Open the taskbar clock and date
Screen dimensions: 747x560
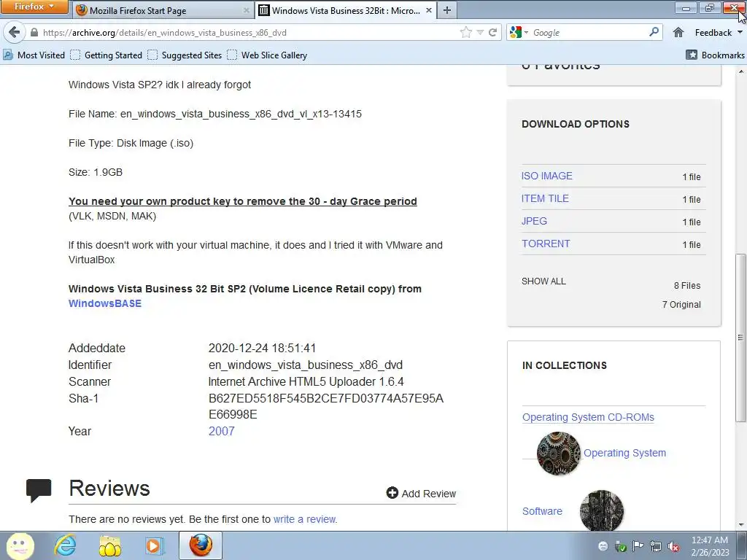710,546
